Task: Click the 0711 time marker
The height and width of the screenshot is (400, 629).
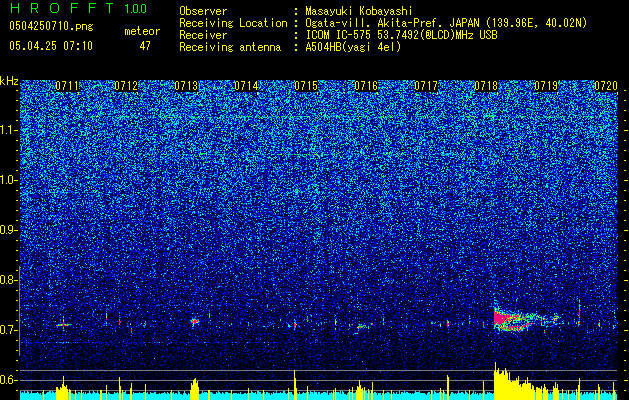Action: pos(67,86)
